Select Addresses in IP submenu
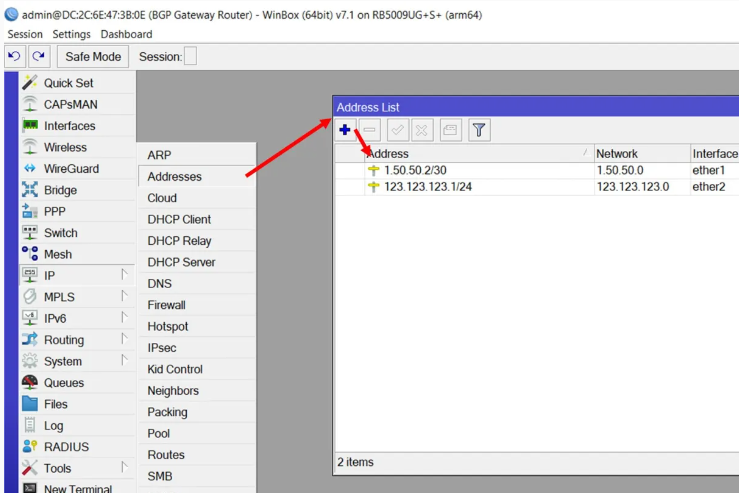This screenshot has width=739, height=493. point(197,176)
